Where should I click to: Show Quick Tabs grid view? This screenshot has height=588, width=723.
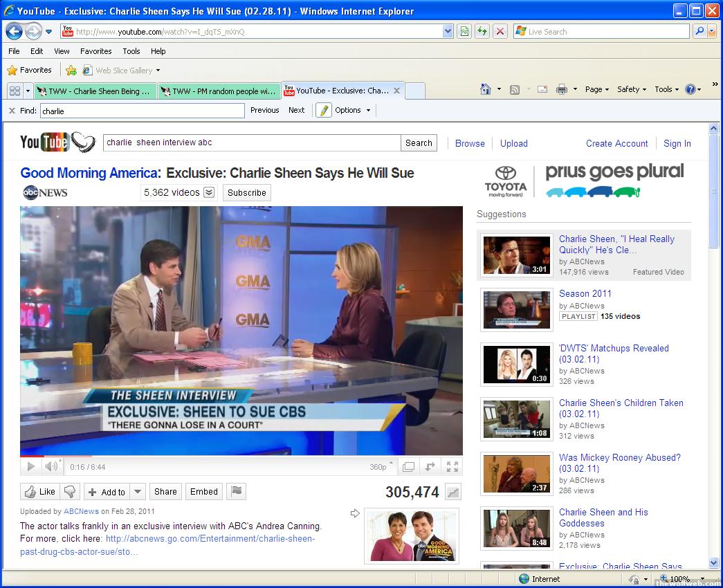pos(15,91)
